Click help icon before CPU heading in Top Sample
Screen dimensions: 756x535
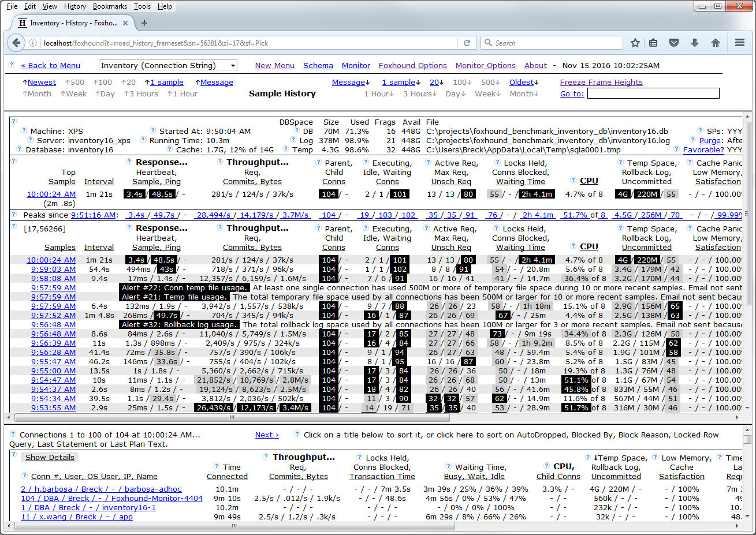tap(573, 180)
